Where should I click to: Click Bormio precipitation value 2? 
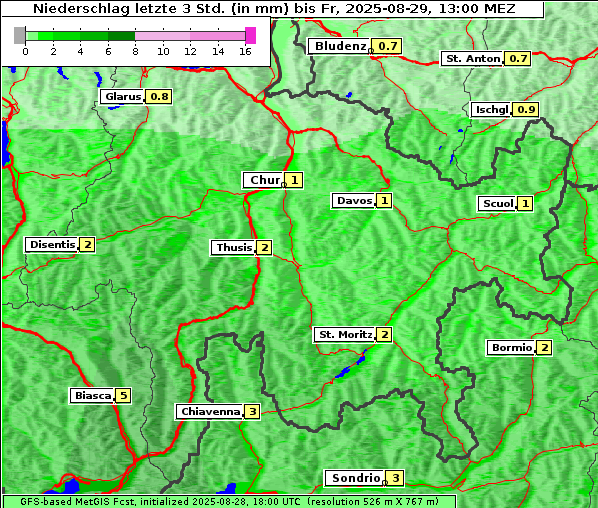click(x=544, y=348)
